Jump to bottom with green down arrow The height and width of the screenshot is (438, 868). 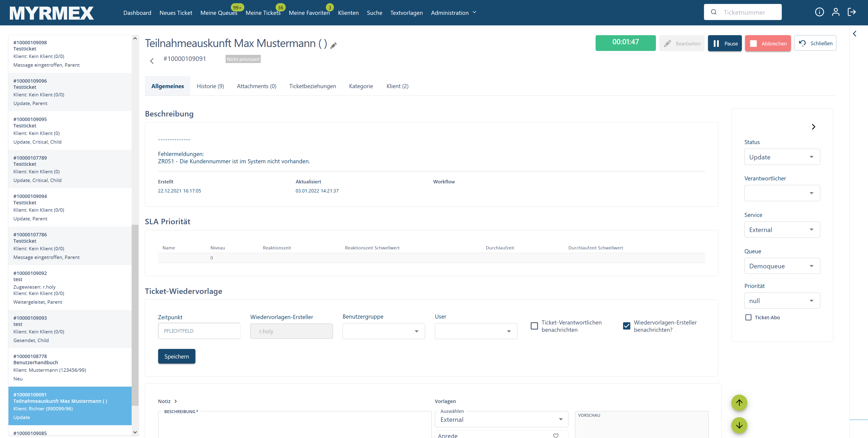pos(739,425)
